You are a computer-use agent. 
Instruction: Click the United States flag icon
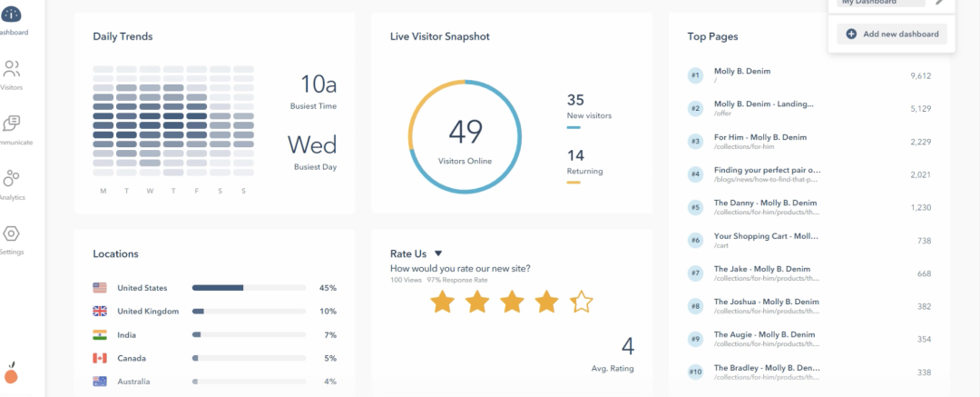coord(100,288)
